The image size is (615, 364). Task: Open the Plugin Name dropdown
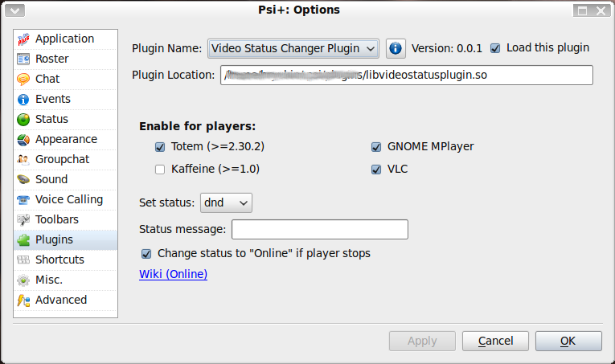(293, 48)
